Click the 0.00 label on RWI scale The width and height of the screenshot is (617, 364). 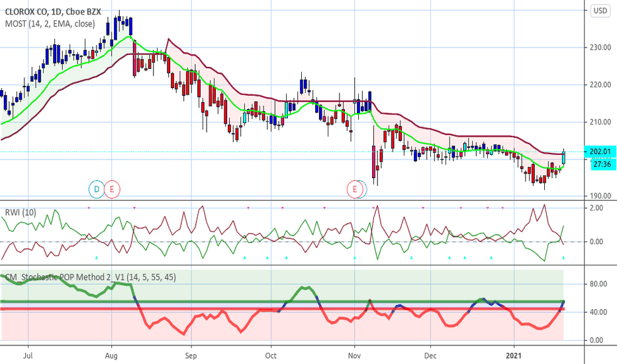(596, 242)
